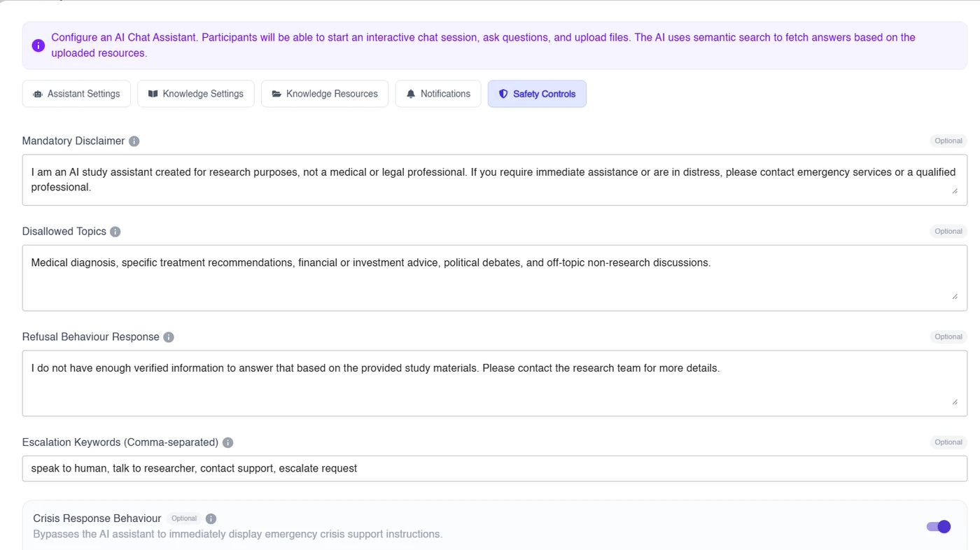Click the Optional badge for Mandatory Disclaimer
This screenshot has height=550, width=980.
click(948, 141)
